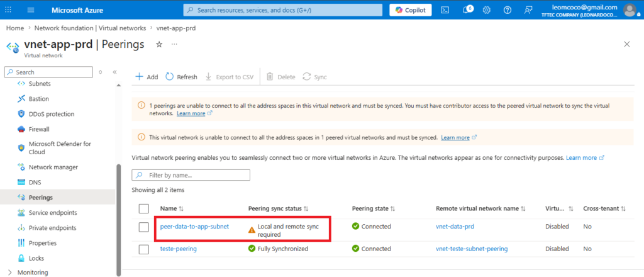
Task: Focus the sidebar Search field
Action: click(x=49, y=72)
